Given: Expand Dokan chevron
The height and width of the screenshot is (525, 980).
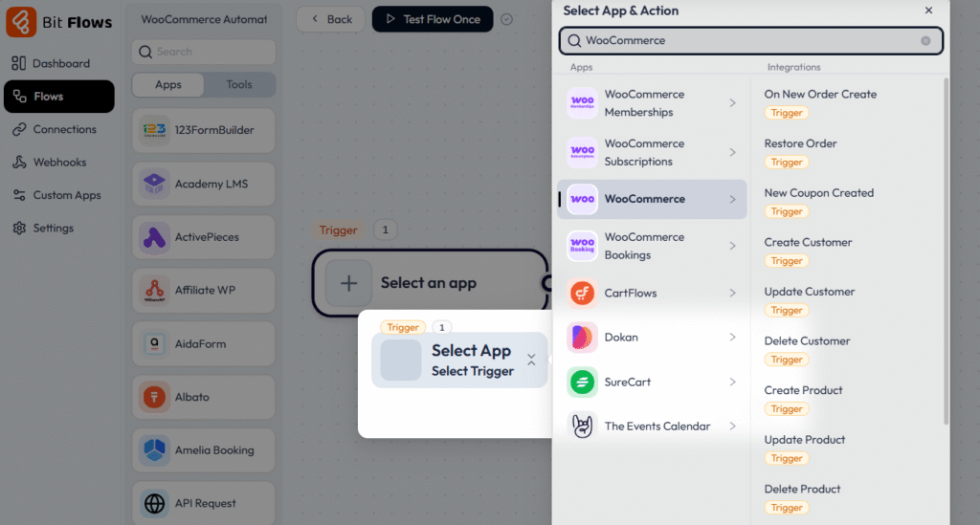Looking at the screenshot, I should (732, 338).
